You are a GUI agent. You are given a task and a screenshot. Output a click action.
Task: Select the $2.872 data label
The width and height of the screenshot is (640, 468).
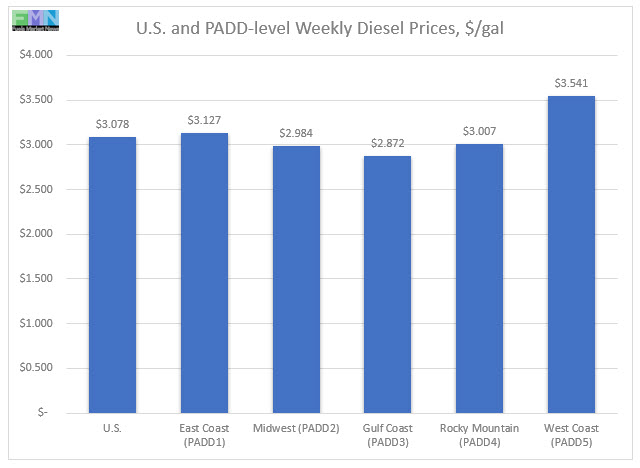tap(387, 143)
